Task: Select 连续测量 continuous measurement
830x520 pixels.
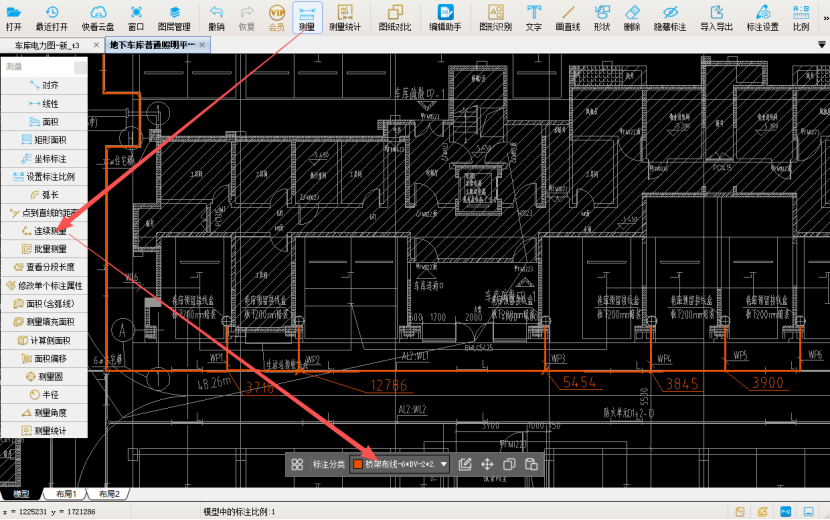Action: [44, 231]
